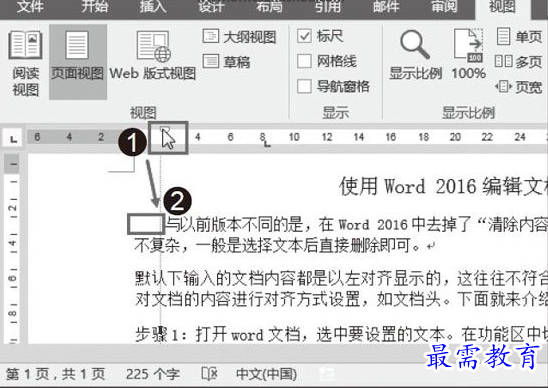
Task: Open the Design (设计) tab
Action: click(x=211, y=6)
